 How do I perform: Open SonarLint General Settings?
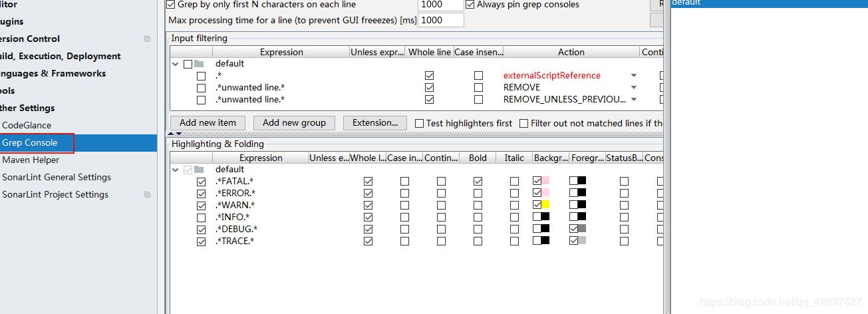point(57,177)
